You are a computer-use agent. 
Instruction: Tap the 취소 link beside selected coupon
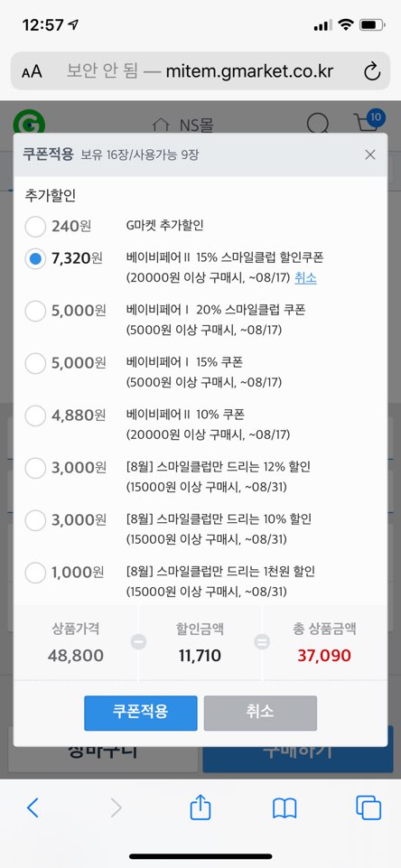click(306, 278)
